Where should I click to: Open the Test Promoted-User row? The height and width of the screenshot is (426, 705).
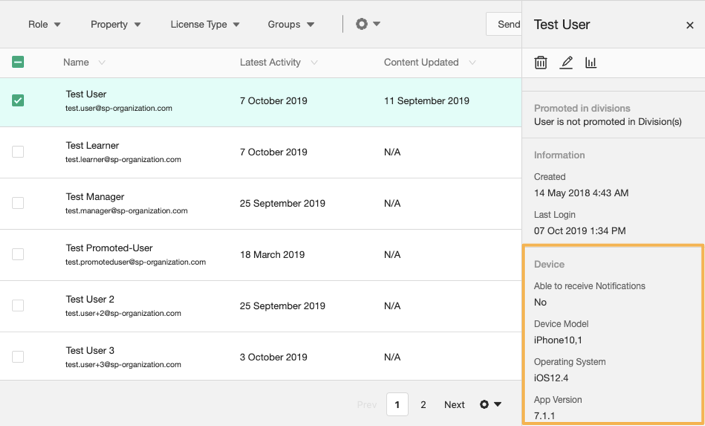coord(261,255)
